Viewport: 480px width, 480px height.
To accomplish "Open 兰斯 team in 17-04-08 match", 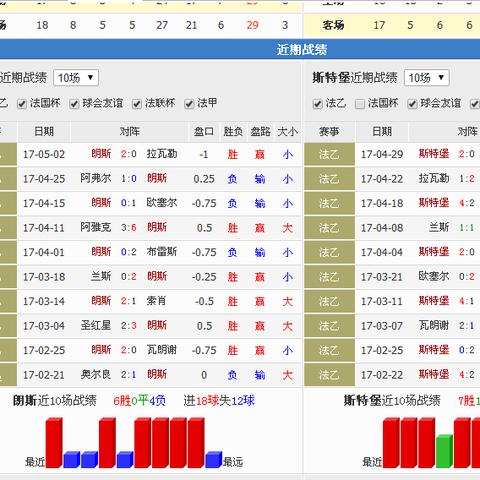I will click(439, 228).
